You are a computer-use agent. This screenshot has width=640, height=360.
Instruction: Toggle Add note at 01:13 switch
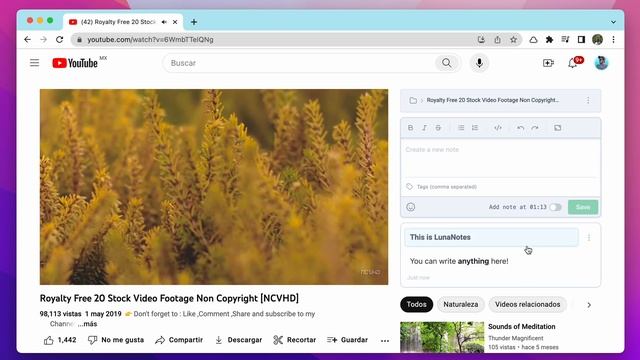(x=555, y=207)
